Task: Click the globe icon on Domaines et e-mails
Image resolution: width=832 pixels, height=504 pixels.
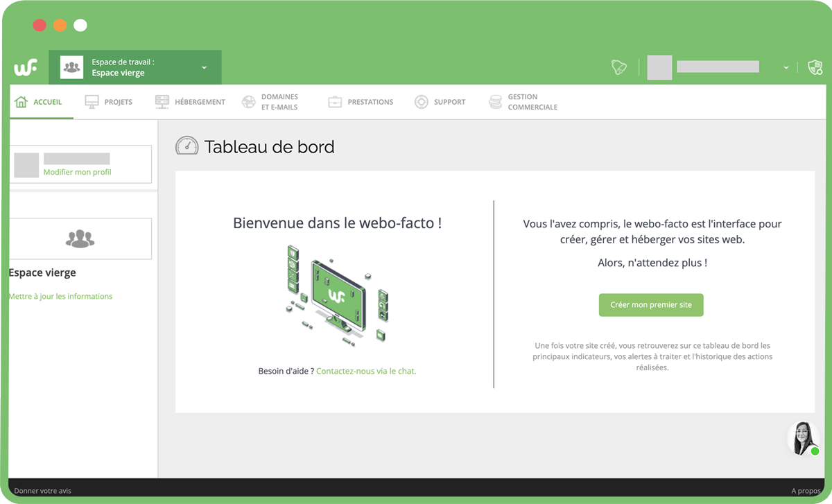Action: click(x=248, y=101)
